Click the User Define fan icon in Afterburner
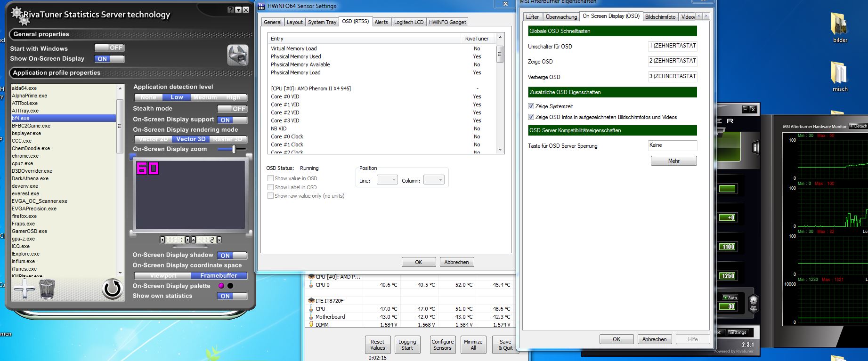The height and width of the screenshot is (361, 868). (753, 303)
